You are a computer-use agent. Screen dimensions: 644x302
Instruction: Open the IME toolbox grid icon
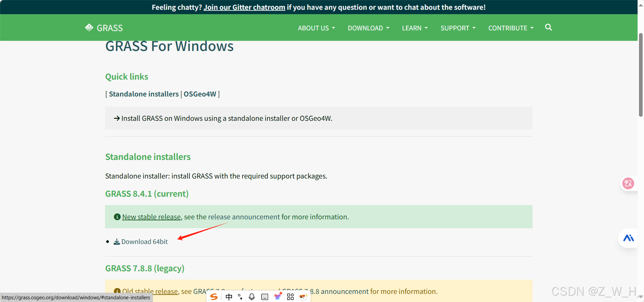coord(290,297)
